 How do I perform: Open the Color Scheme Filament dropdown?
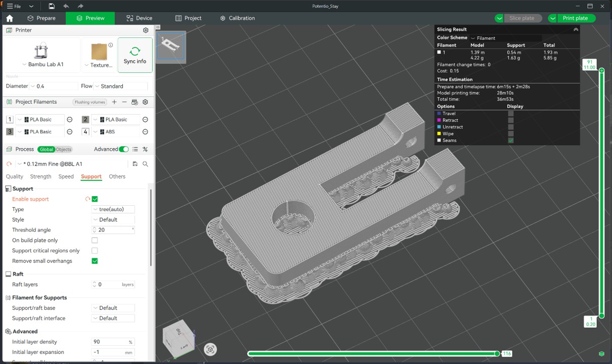(506, 38)
